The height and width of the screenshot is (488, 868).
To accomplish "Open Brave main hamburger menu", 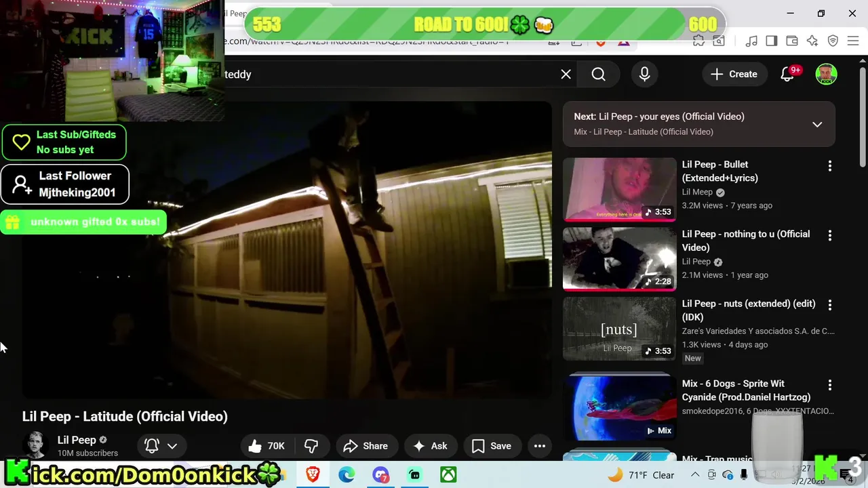I will [853, 41].
